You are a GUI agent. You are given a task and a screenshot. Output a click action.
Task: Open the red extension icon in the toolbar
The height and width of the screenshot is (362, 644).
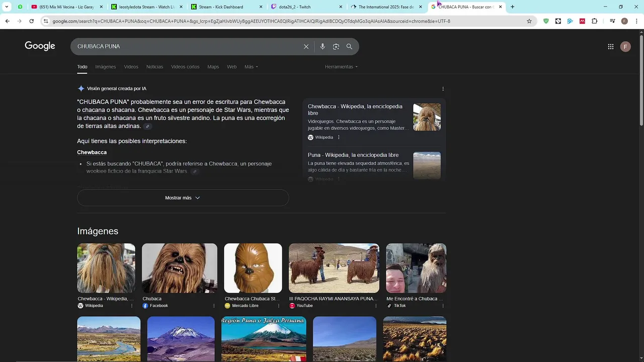[582, 21]
